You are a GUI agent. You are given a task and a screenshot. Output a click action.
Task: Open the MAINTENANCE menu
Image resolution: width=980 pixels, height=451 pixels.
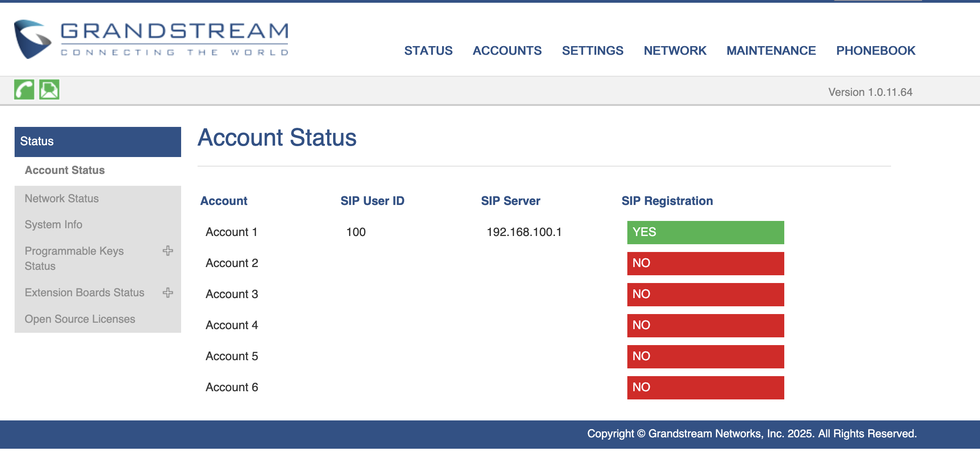point(771,51)
